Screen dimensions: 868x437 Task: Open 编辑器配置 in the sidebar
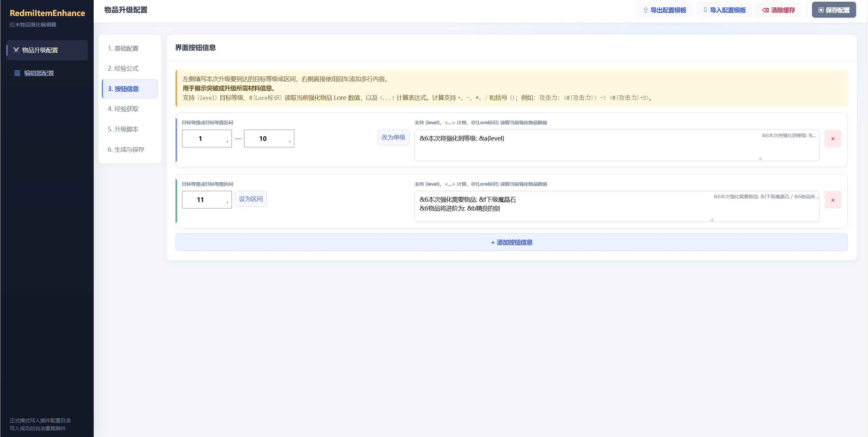pyautogui.click(x=47, y=73)
